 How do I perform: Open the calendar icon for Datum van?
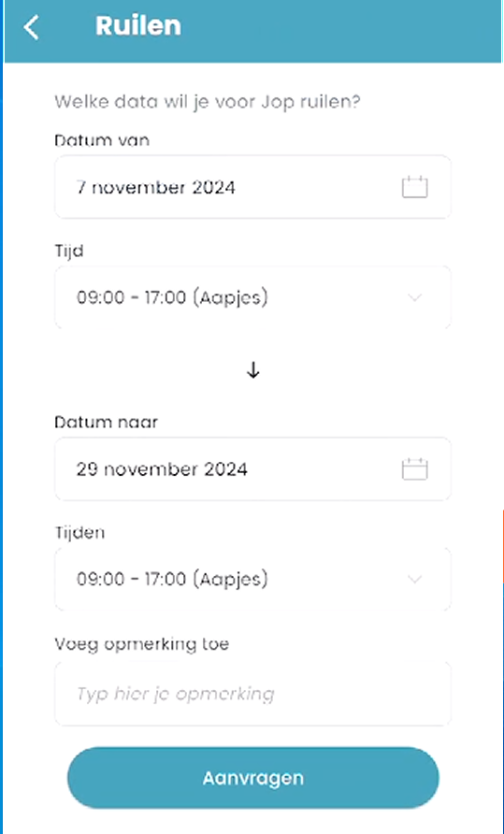[x=414, y=187]
